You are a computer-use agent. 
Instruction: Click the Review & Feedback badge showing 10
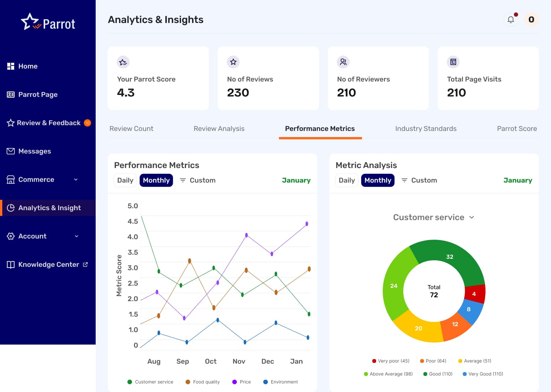[87, 123]
